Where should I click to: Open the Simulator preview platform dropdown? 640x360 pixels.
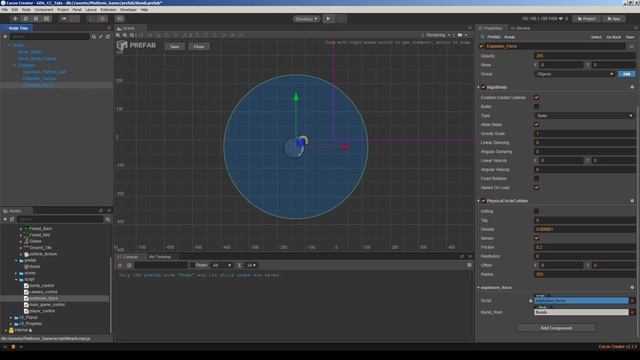(307, 19)
